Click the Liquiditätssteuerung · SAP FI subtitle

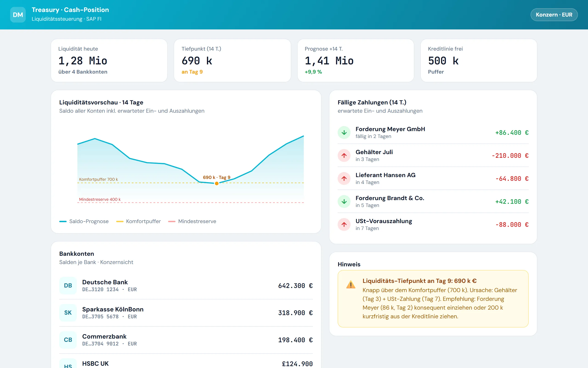coord(66,19)
